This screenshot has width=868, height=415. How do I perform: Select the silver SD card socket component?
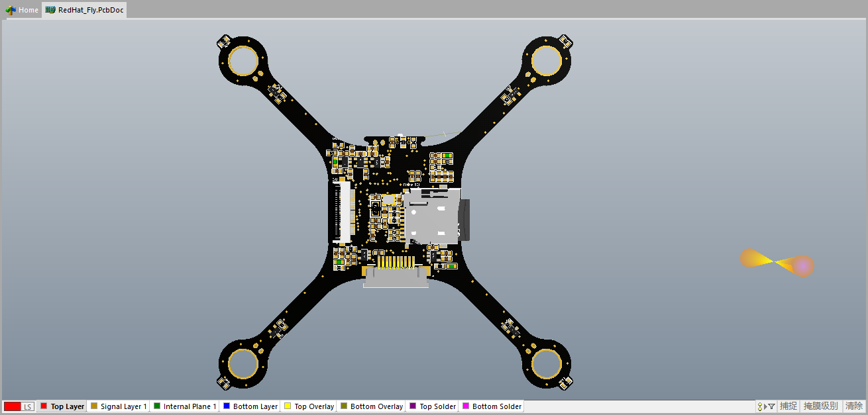point(431,215)
